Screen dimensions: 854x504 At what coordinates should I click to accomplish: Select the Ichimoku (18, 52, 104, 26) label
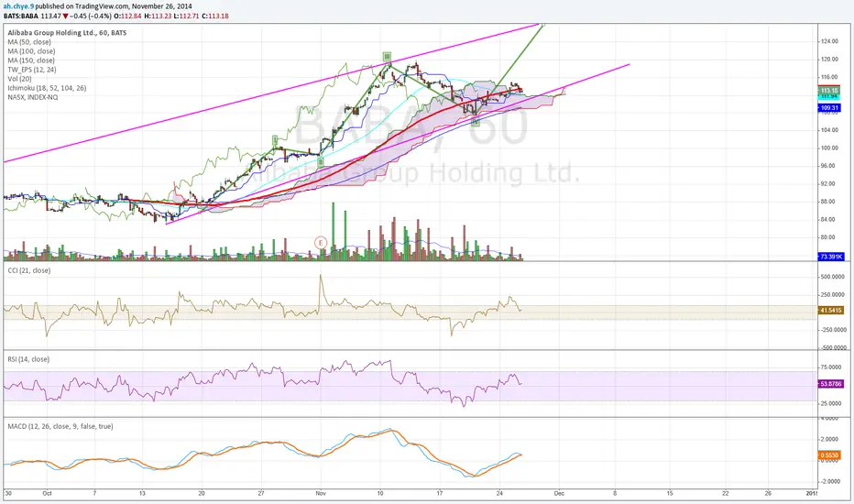(47, 88)
